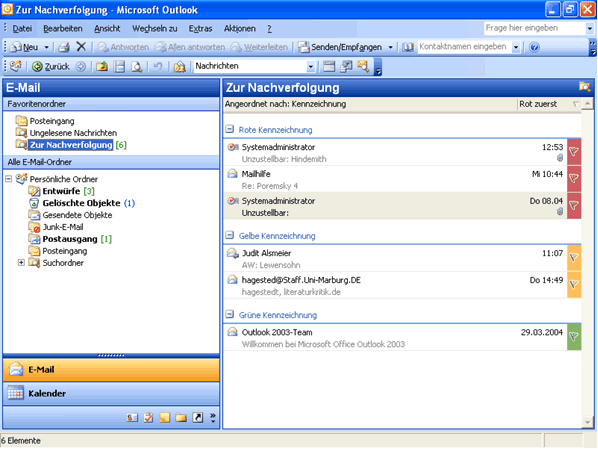Image resolution: width=598 pixels, height=449 pixels.
Task: Open the Wechseln zu menu
Action: [x=154, y=29]
